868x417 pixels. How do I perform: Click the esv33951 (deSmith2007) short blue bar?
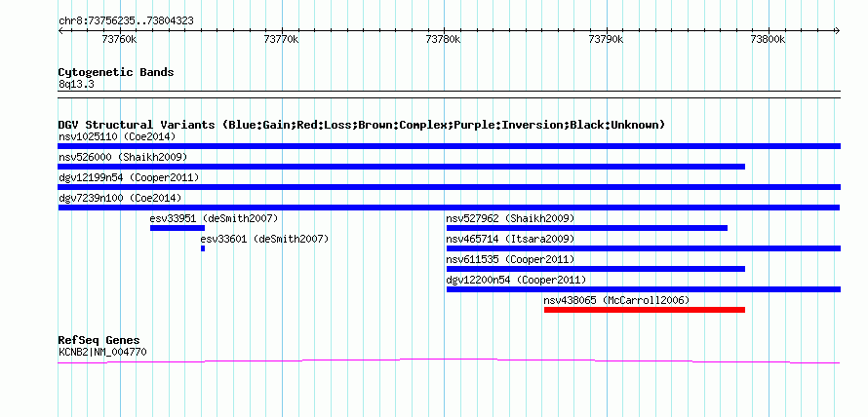(x=178, y=228)
